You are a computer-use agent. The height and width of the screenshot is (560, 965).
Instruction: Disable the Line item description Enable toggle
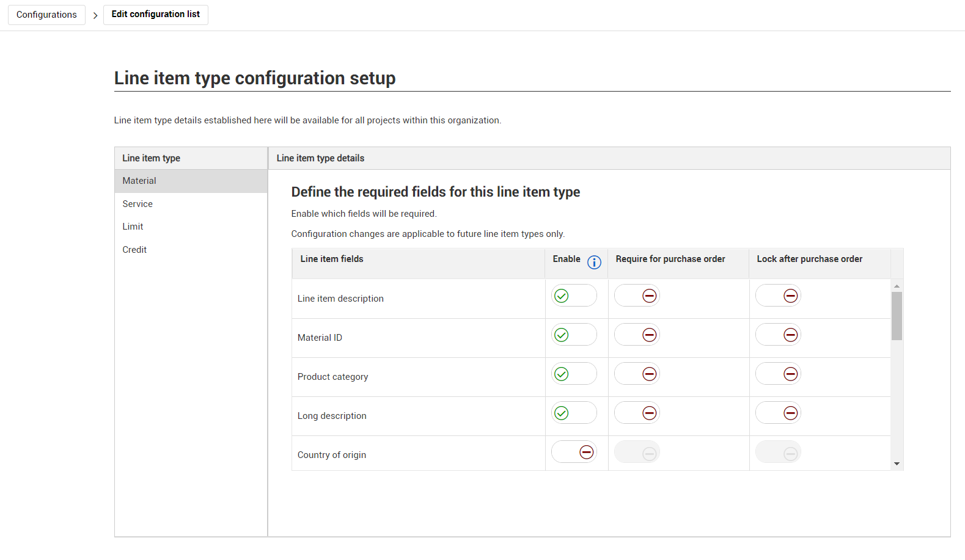574,296
